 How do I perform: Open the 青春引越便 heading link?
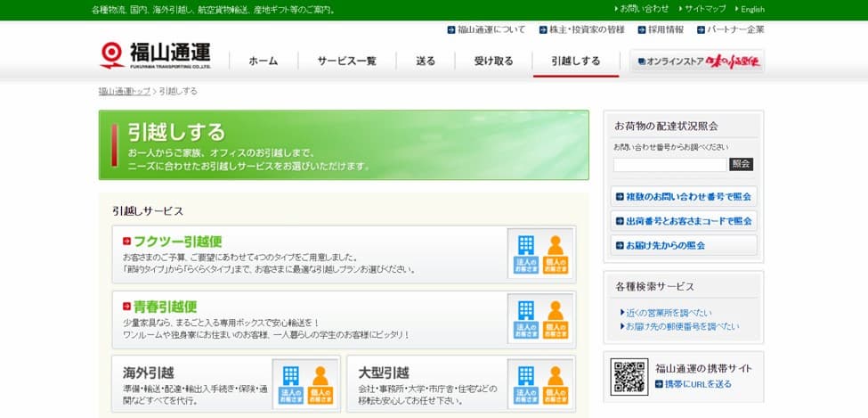165,307
